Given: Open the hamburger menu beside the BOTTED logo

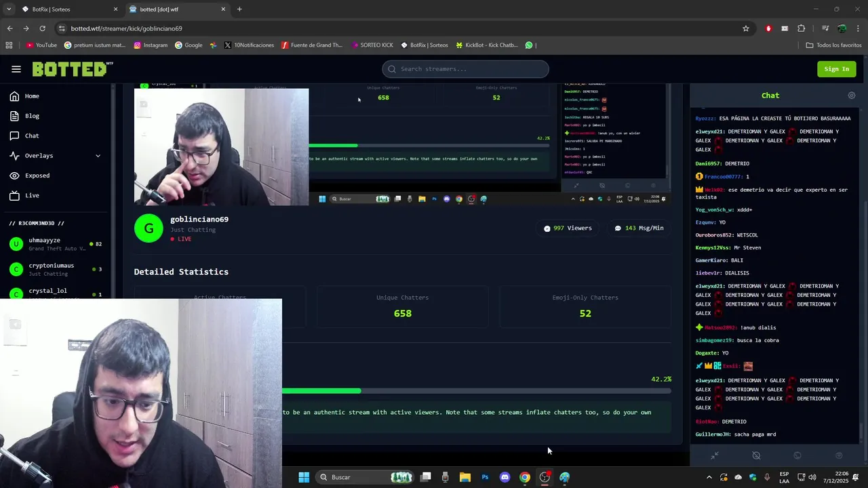Looking at the screenshot, I should [16, 69].
